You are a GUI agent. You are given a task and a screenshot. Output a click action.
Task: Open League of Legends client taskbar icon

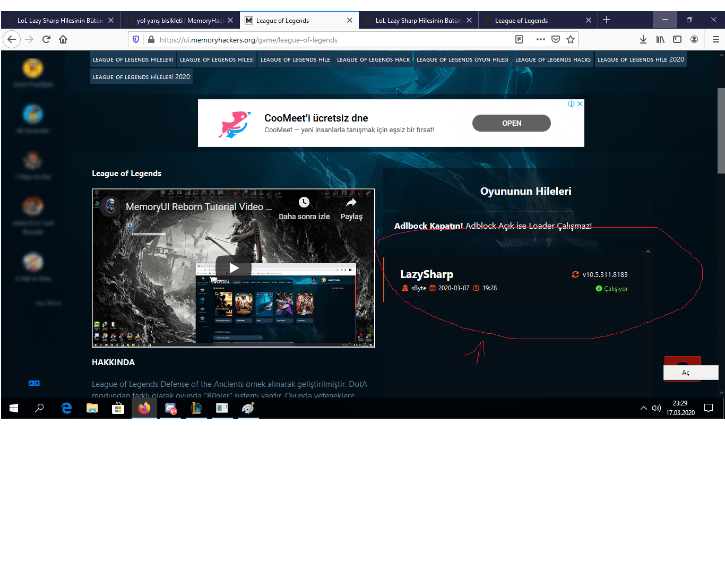196,408
